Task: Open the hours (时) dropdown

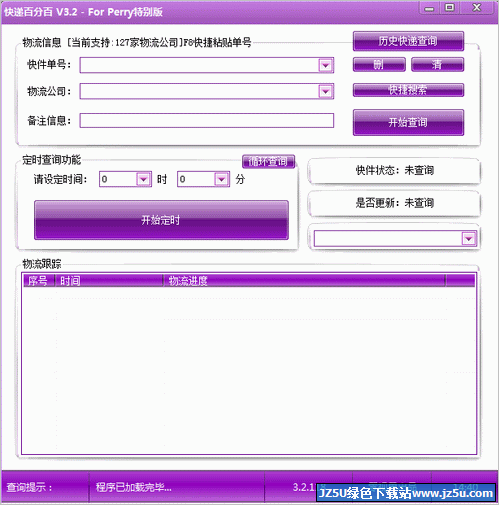Action: pos(144,179)
